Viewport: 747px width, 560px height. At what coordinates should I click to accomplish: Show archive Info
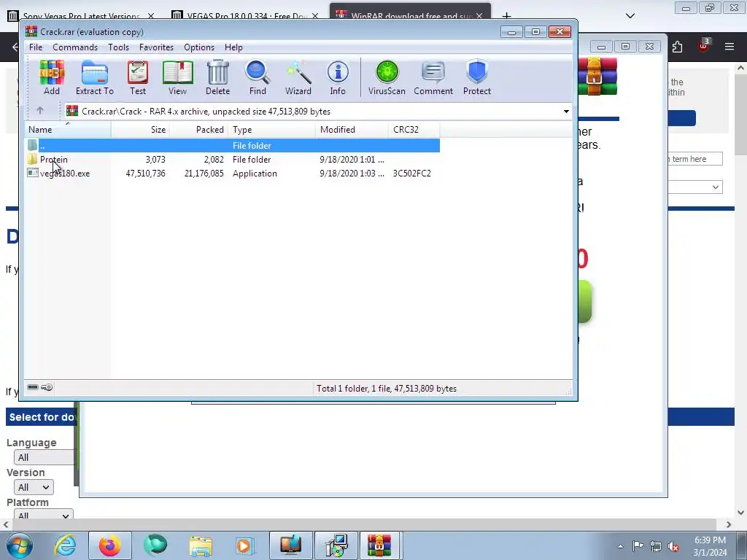coord(338,77)
